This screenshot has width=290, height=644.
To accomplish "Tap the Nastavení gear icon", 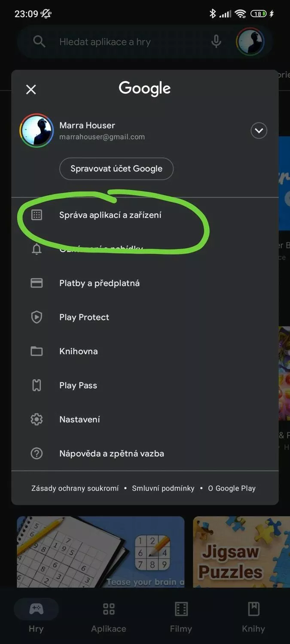I will (37, 419).
